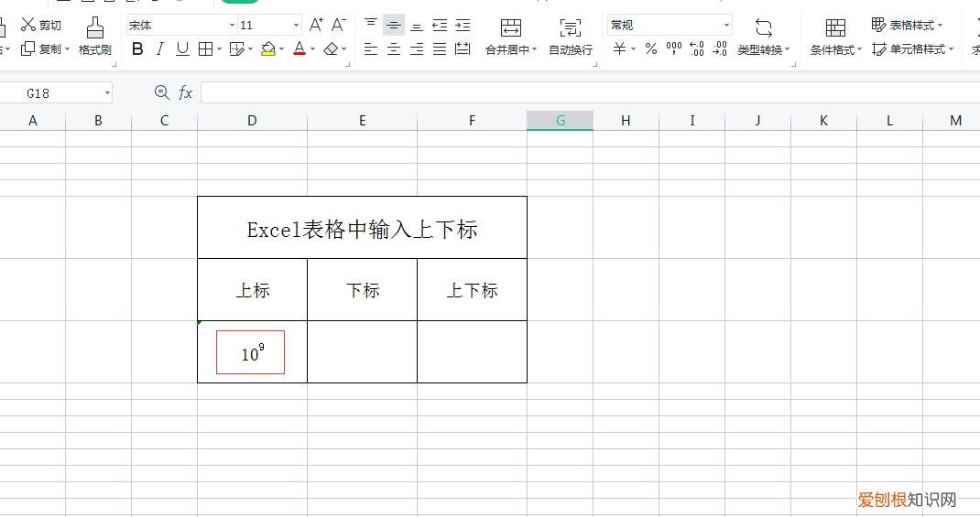Image resolution: width=980 pixels, height=517 pixels.
Task: Select column K header
Action: tap(823, 121)
